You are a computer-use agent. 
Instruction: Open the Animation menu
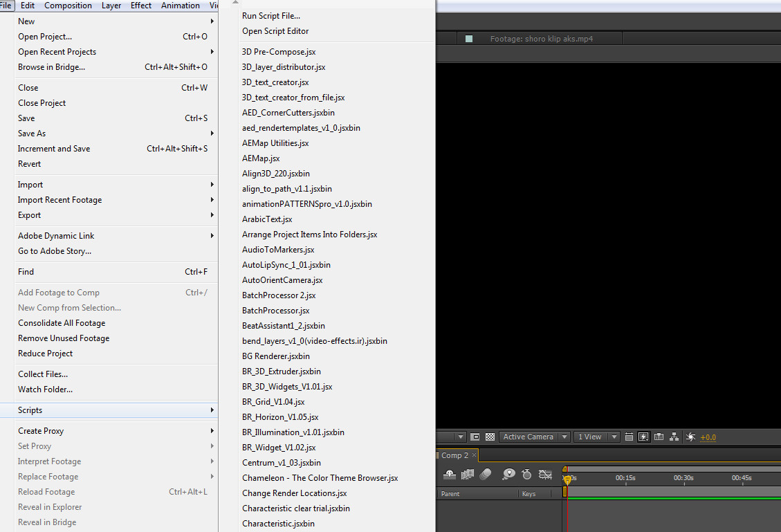(181, 6)
